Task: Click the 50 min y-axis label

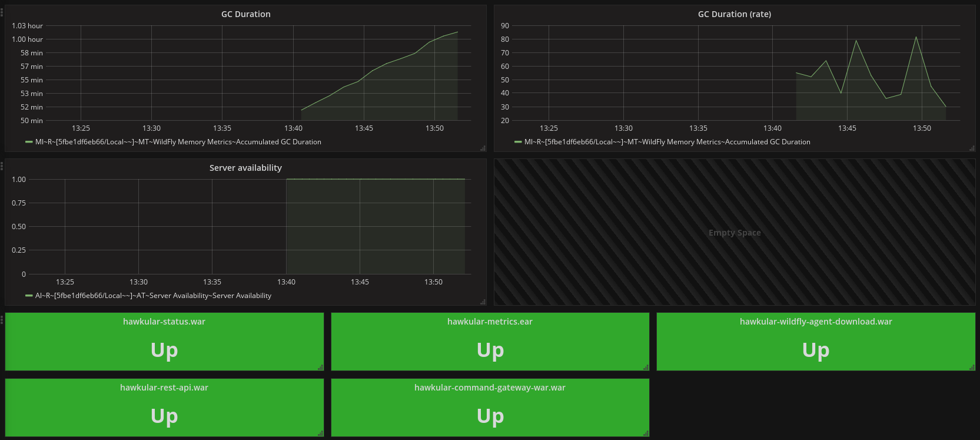Action: tap(32, 121)
